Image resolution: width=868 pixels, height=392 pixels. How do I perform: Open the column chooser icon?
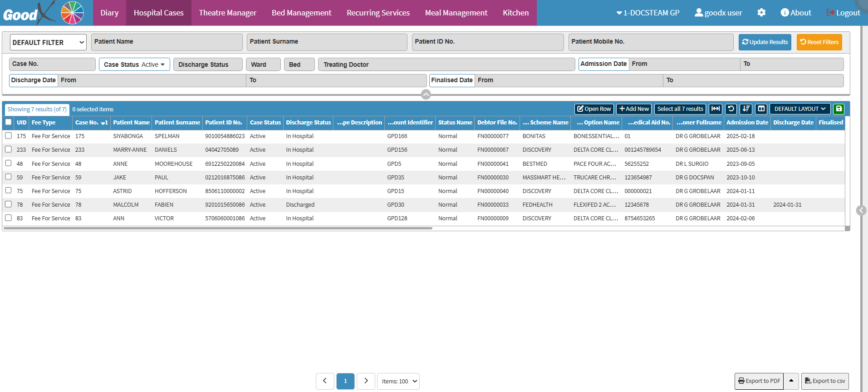coord(761,109)
